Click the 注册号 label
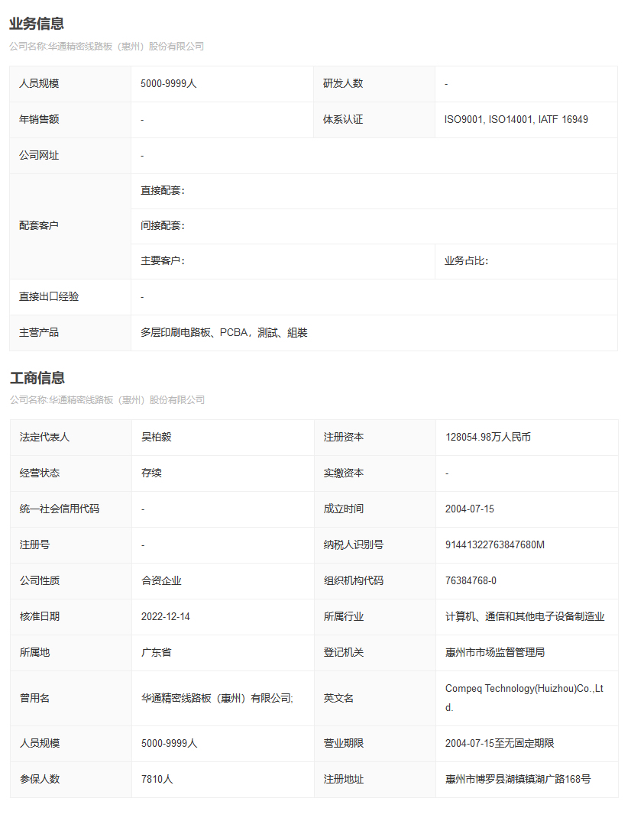The width and height of the screenshot is (631, 840). pos(35,544)
